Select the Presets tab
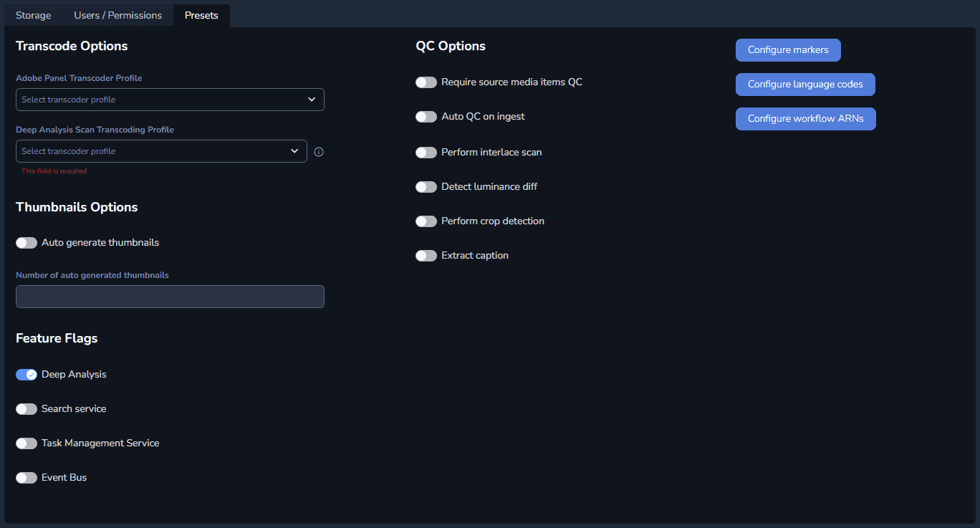 [201, 15]
